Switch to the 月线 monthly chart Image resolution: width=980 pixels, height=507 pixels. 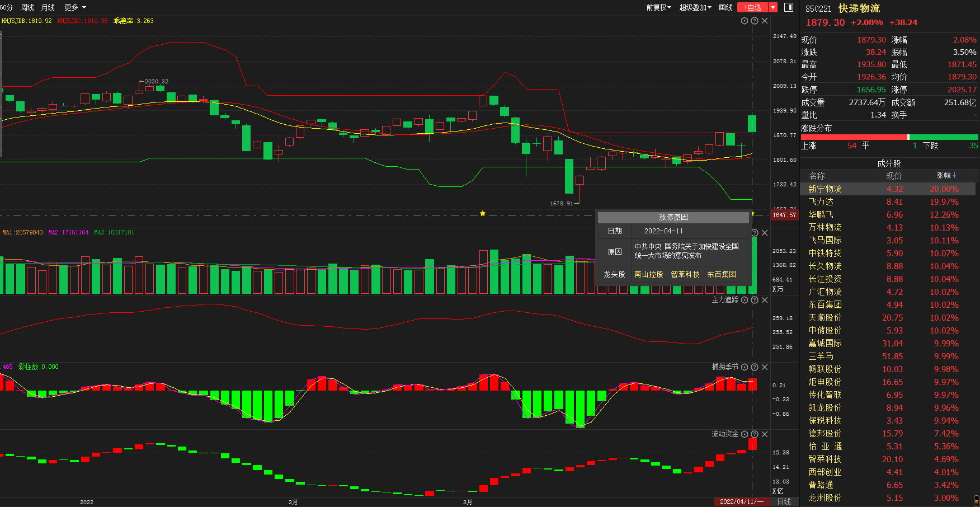pyautogui.click(x=48, y=7)
